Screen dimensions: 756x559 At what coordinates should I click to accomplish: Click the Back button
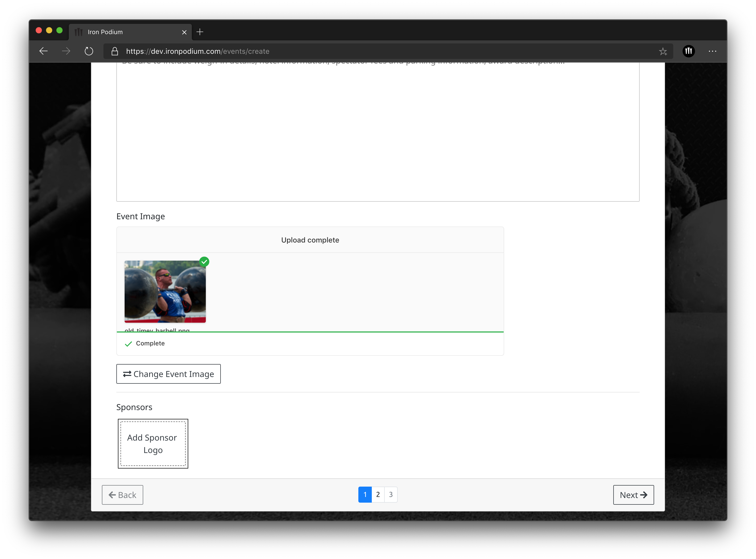tap(122, 495)
